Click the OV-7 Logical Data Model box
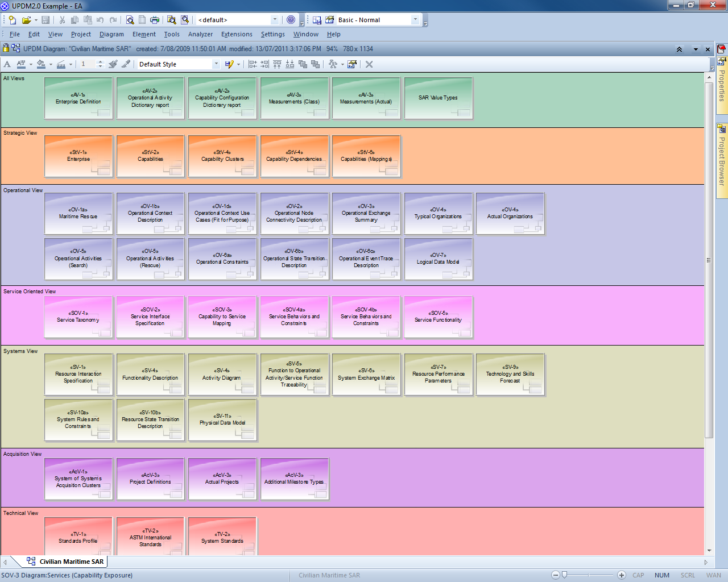Screen dimensions: 728x582 pos(438,259)
